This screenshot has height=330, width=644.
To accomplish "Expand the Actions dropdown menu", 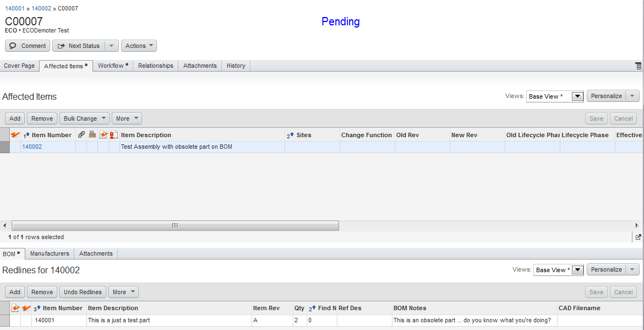I will coord(139,46).
